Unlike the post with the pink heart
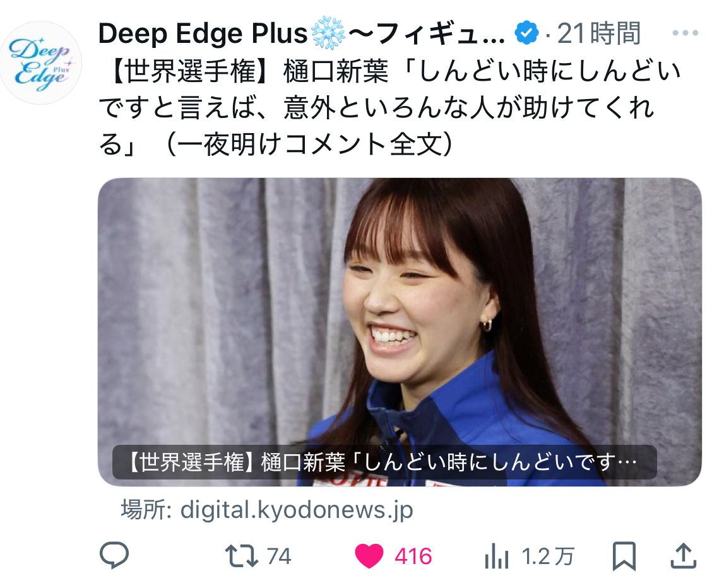Viewport: 712px width, 588px height. pyautogui.click(x=369, y=556)
